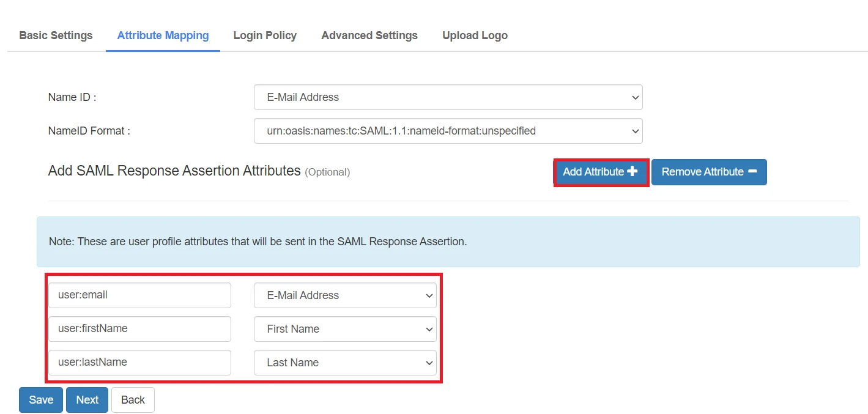This screenshot has width=868, height=414.
Task: Click the plus icon on Add Attribute
Action: [632, 172]
